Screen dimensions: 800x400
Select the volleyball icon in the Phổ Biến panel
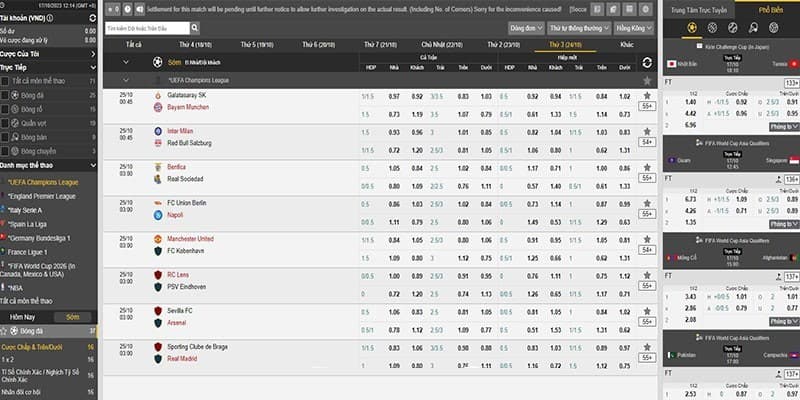[773, 28]
